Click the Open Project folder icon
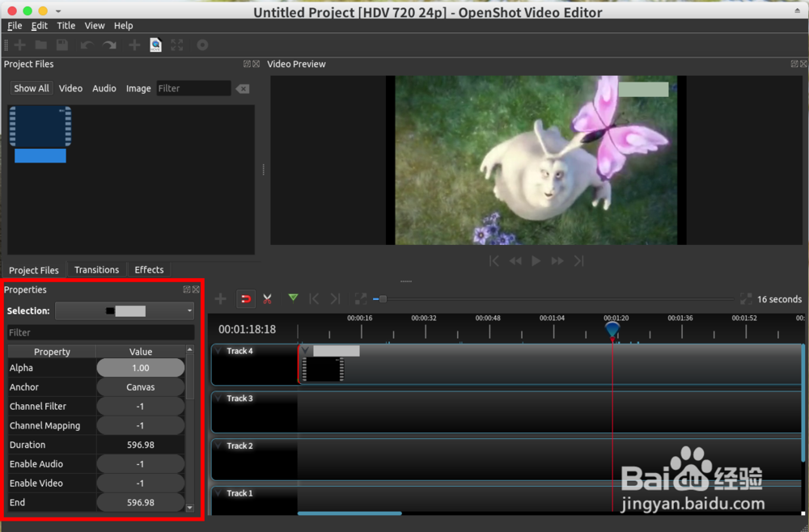This screenshot has height=532, width=809. coord(40,44)
